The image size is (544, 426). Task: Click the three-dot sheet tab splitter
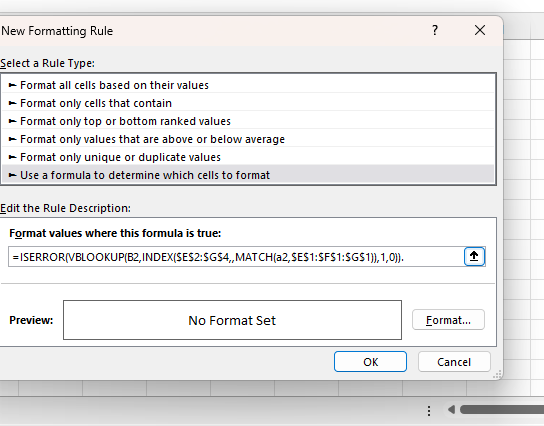(429, 411)
